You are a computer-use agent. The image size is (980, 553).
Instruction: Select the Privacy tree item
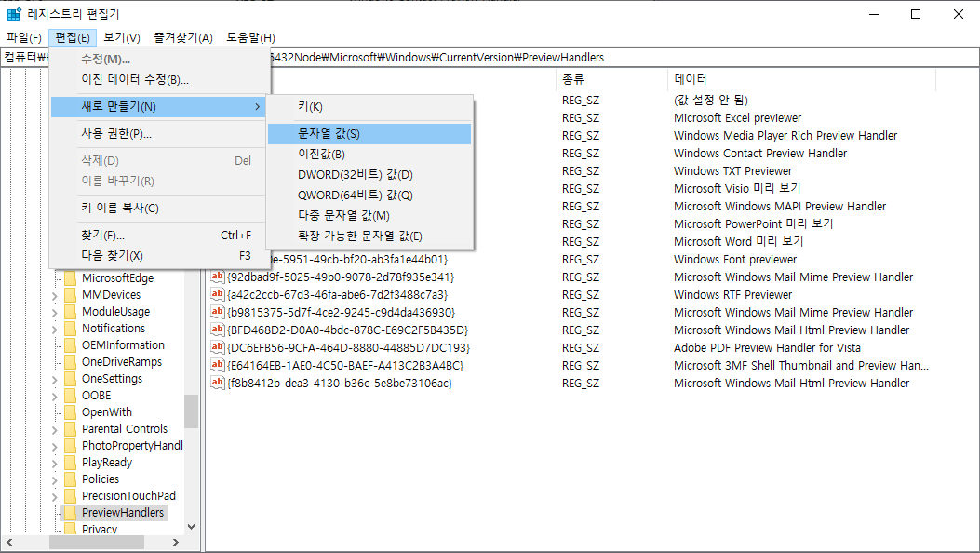(x=100, y=529)
